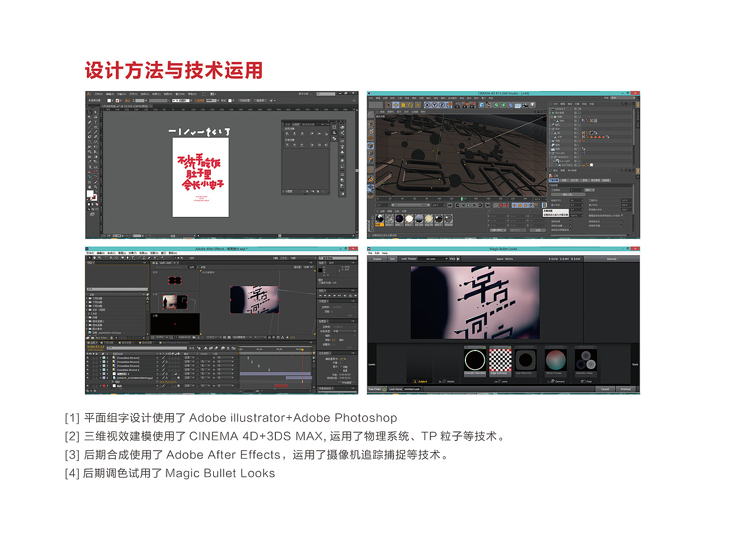Select the Scale tool in Cinema 4D toolbar

[x=403, y=105]
